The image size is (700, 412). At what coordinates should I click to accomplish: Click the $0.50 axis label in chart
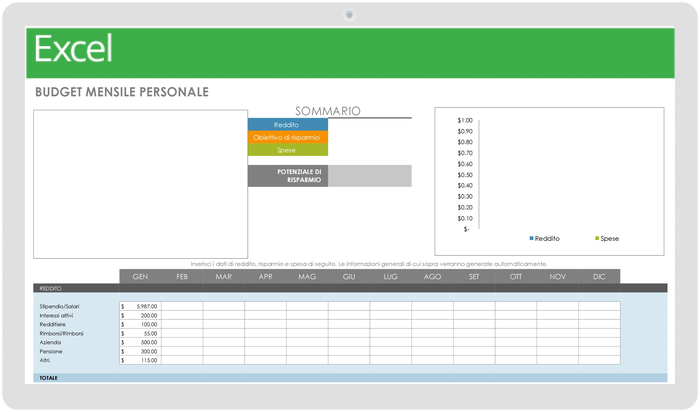click(x=465, y=175)
